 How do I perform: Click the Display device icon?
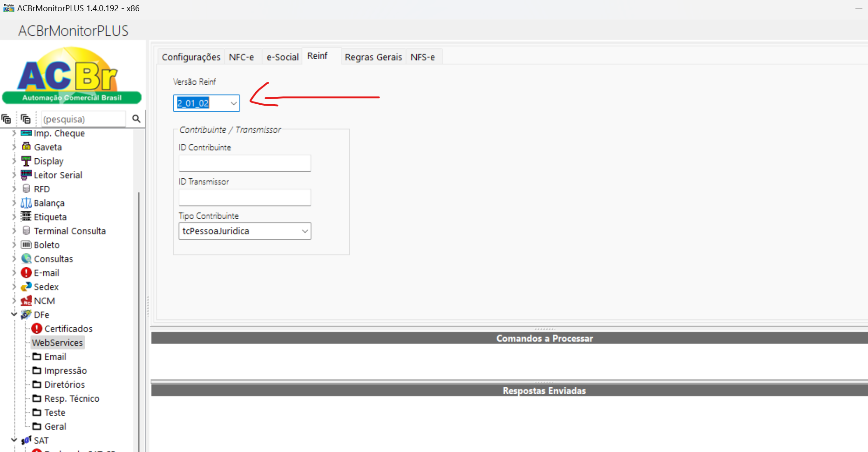(x=26, y=161)
